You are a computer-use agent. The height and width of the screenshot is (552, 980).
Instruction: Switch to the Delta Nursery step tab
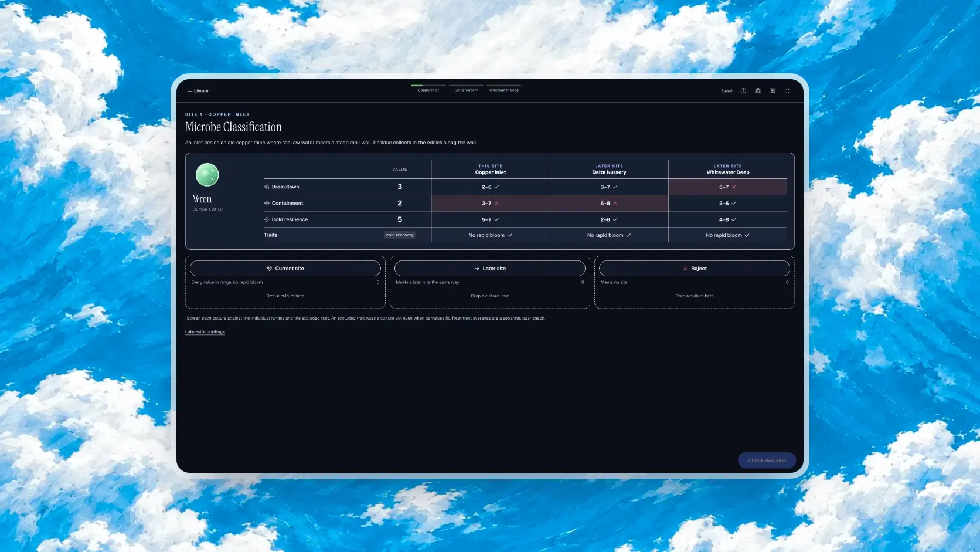[467, 88]
